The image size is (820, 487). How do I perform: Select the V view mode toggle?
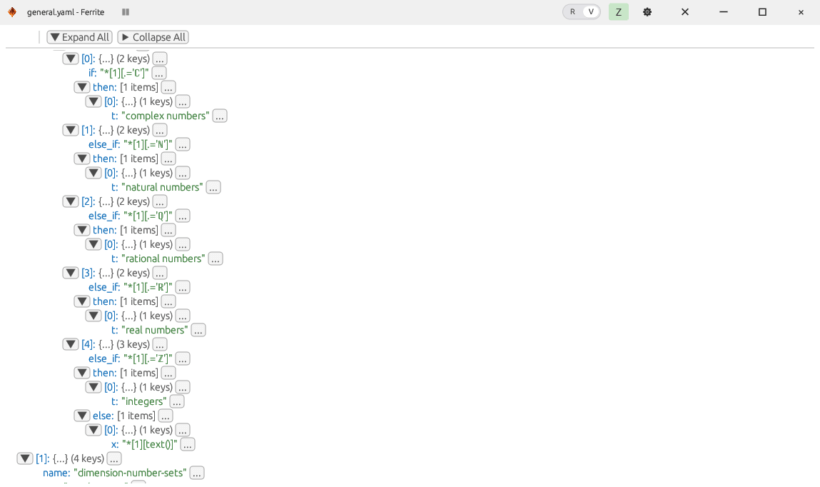tap(591, 12)
